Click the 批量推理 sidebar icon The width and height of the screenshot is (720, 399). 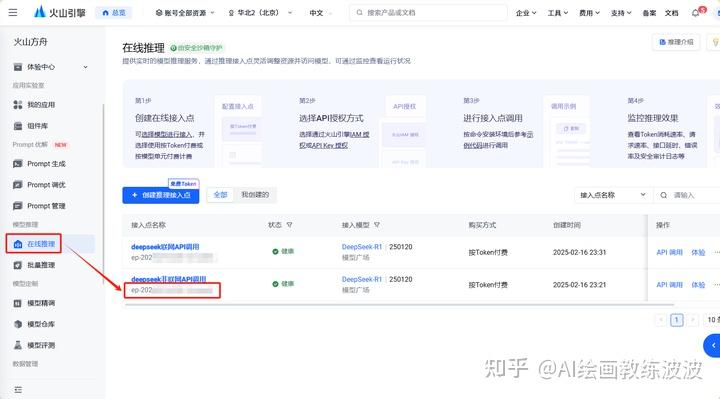coord(18,265)
